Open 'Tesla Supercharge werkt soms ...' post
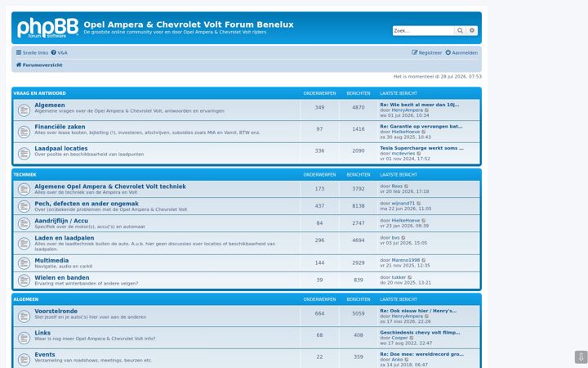The image size is (588, 368). (421, 148)
